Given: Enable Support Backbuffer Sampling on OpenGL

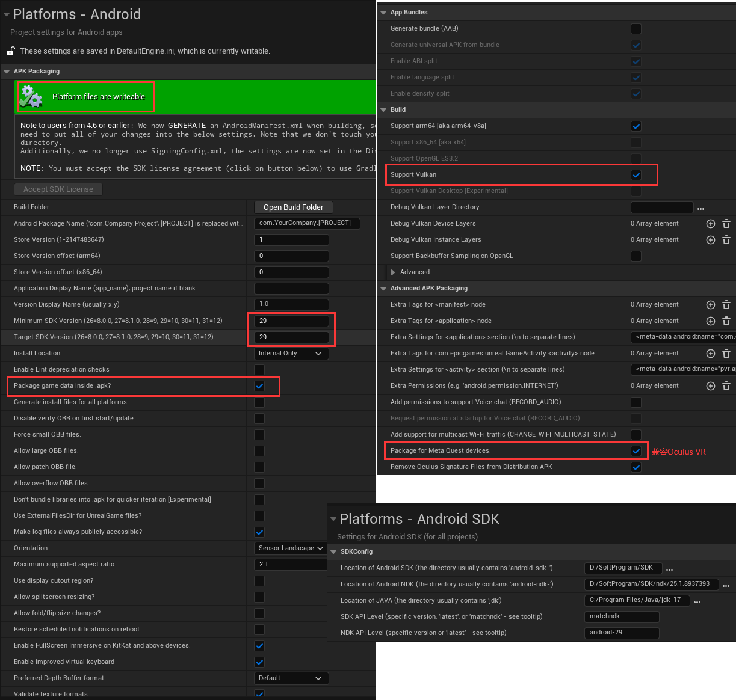Looking at the screenshot, I should click(636, 256).
